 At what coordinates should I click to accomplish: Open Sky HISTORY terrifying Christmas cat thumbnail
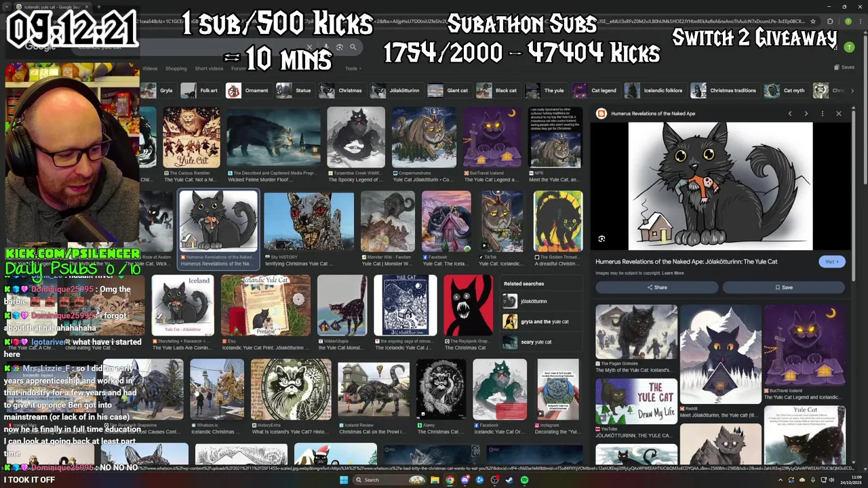click(309, 221)
